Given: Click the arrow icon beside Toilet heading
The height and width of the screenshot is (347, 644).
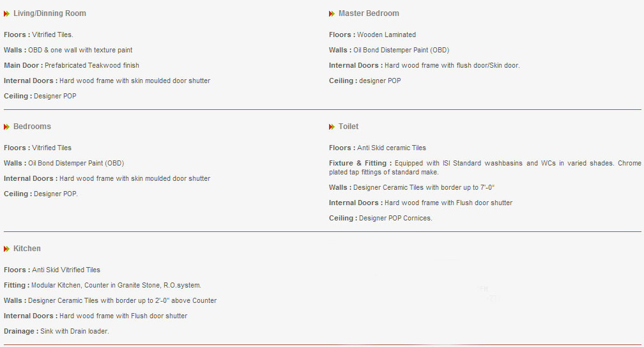Looking at the screenshot, I should [332, 127].
